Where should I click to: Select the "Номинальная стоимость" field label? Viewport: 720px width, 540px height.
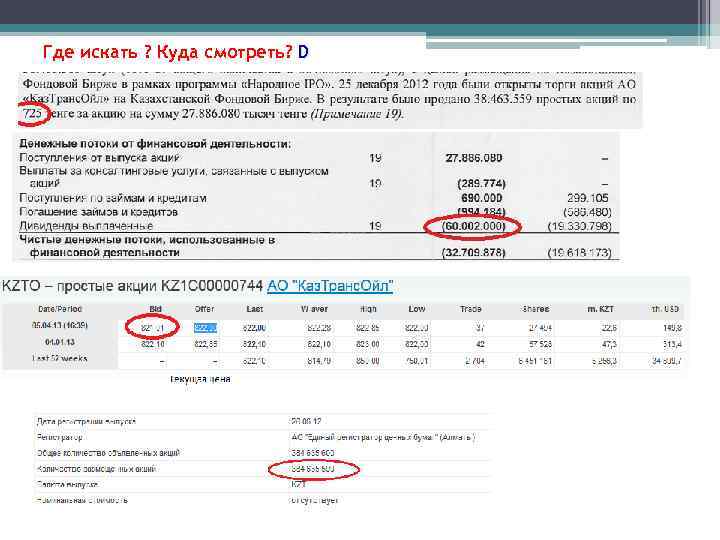point(82,500)
